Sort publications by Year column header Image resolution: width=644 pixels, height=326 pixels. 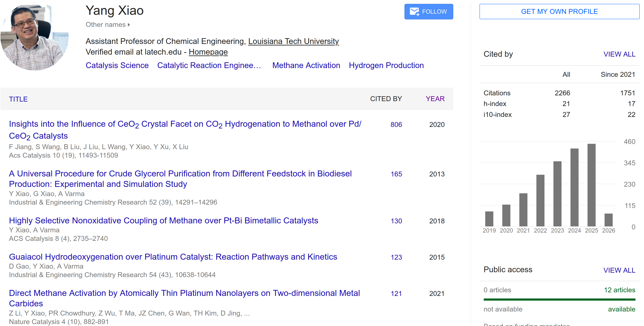(x=435, y=99)
